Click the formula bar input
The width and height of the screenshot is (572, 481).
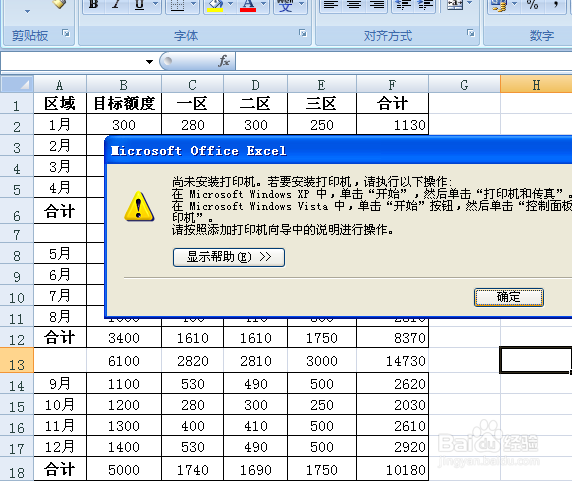tap(403, 61)
